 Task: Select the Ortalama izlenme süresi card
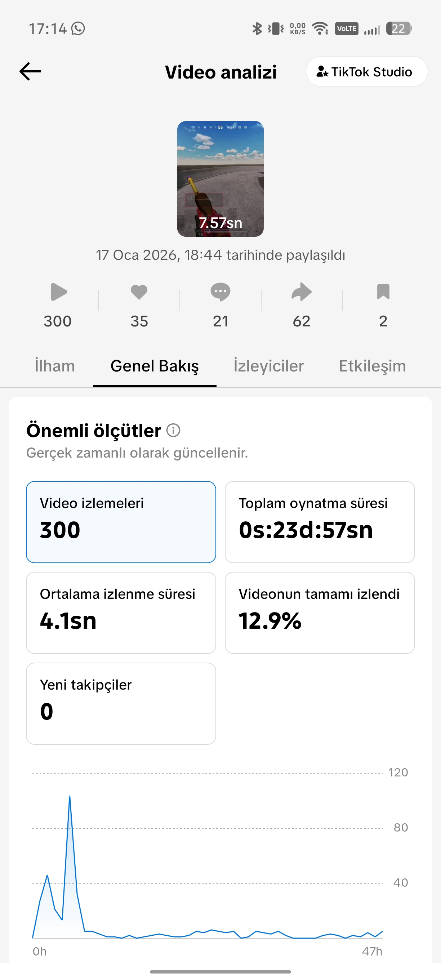click(121, 613)
